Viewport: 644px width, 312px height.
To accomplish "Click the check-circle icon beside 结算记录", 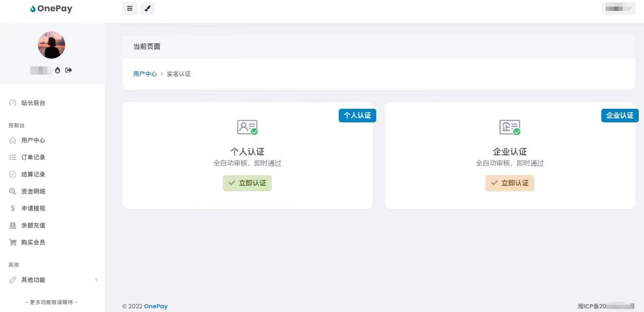I will click(13, 174).
